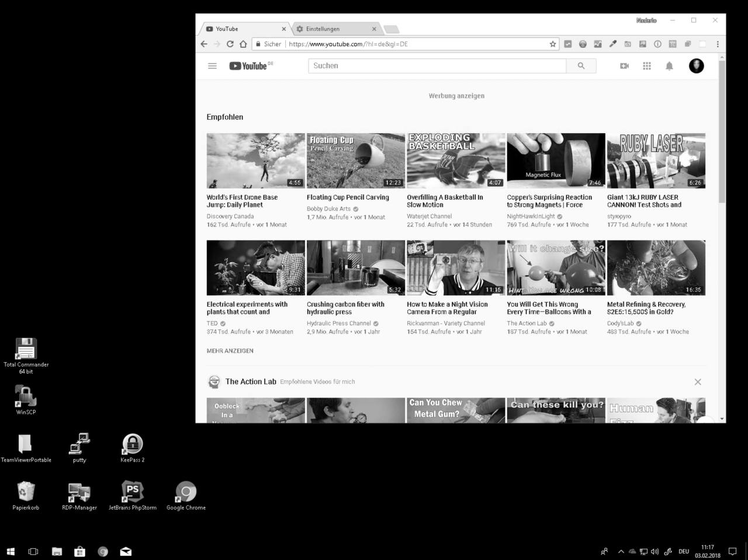Open Task View on the taskbar
The image size is (748, 560).
point(33,551)
